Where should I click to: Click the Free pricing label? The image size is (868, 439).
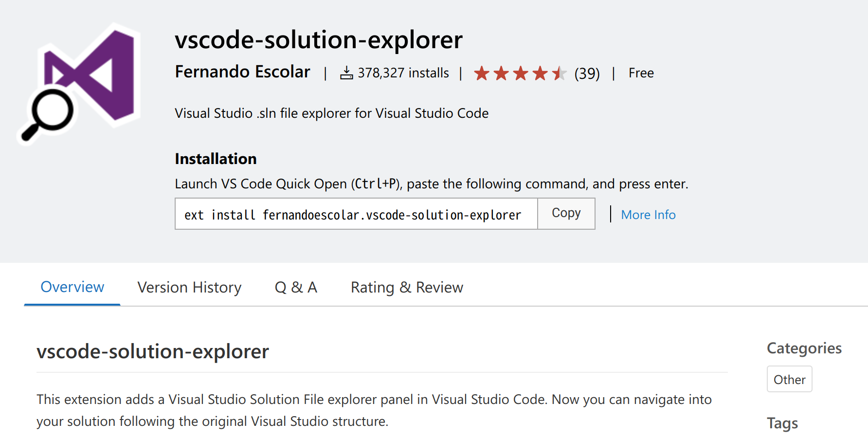[x=641, y=72]
